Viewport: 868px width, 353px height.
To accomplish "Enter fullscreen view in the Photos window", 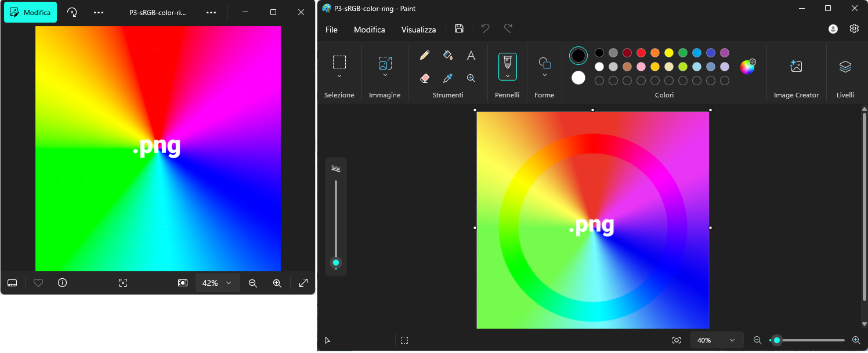I will point(303,283).
